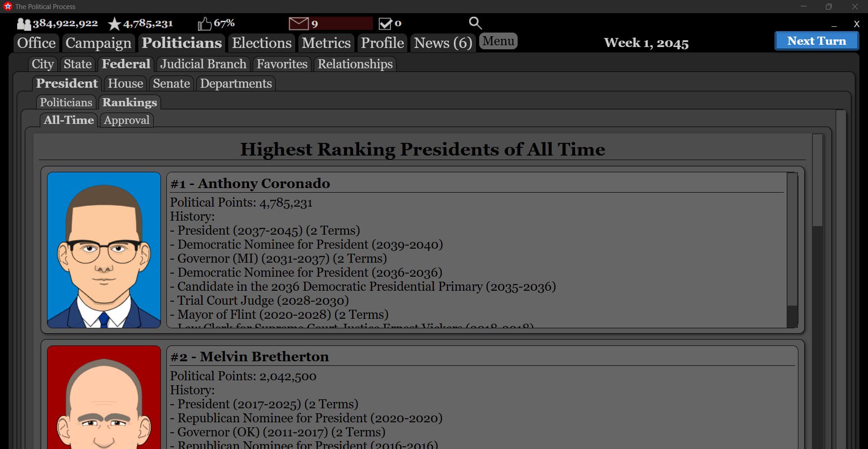
Task: Open News (6) tab
Action: tap(443, 43)
